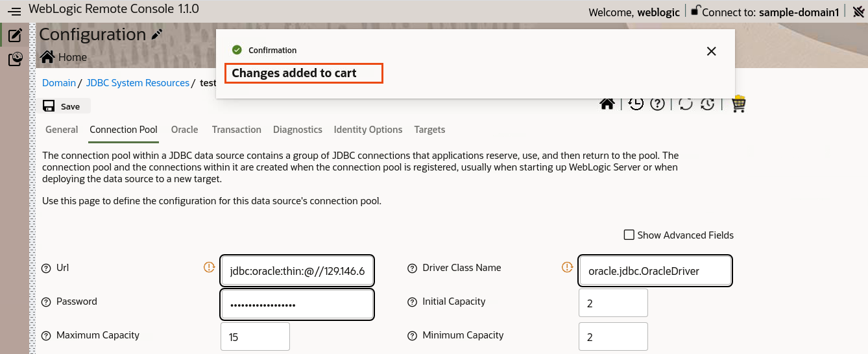Click the Home house icon in the breadcrumb bar
Viewport: 868px width, 354px height.
point(47,57)
